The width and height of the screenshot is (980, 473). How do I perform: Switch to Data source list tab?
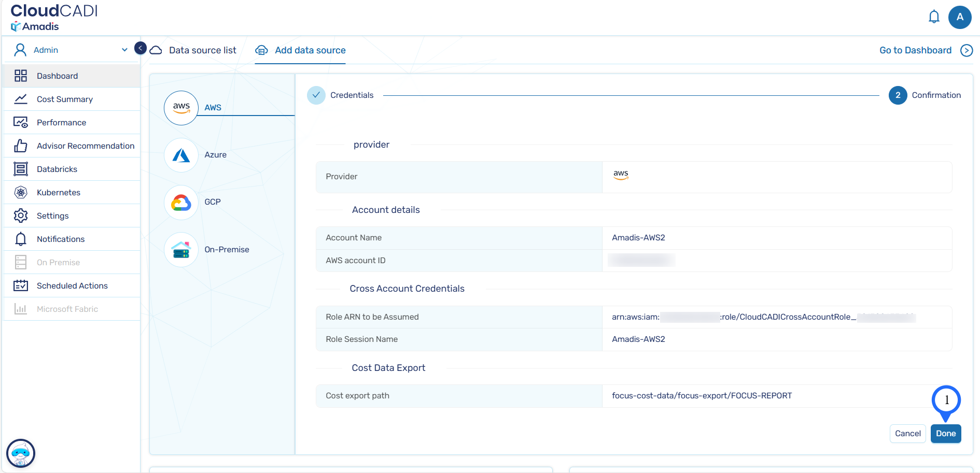point(202,50)
